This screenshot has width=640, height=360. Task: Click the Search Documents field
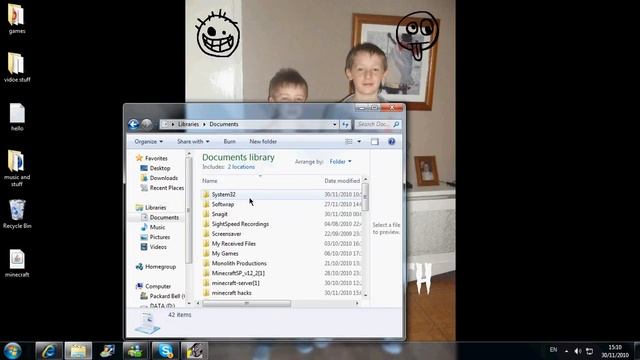(378, 124)
